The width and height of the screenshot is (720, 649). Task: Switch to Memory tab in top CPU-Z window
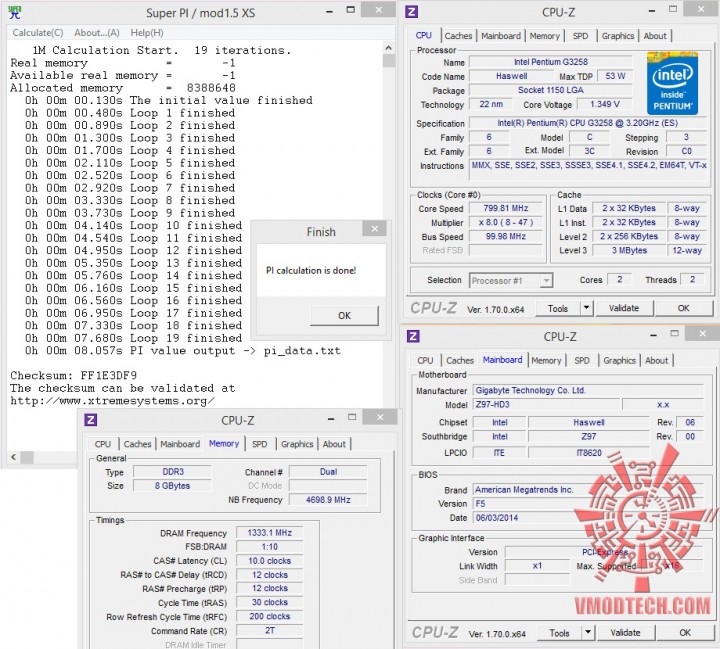545,36
